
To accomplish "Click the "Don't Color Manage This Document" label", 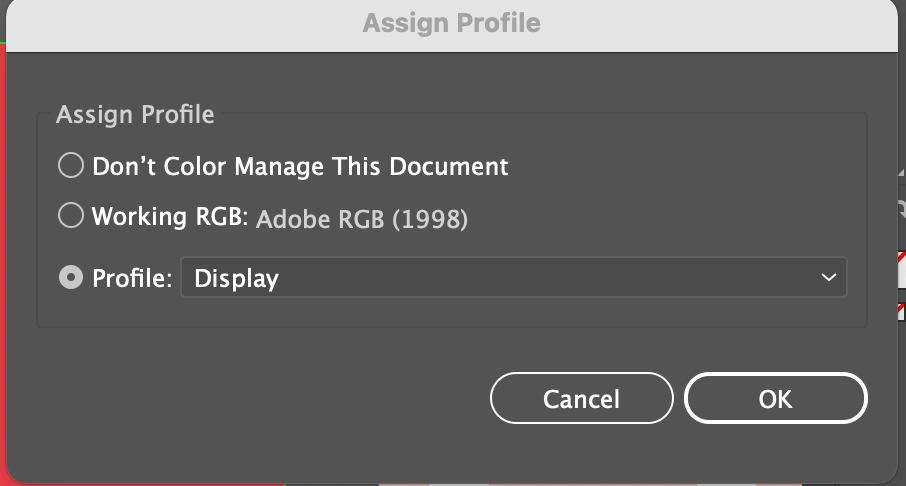I will [300, 166].
